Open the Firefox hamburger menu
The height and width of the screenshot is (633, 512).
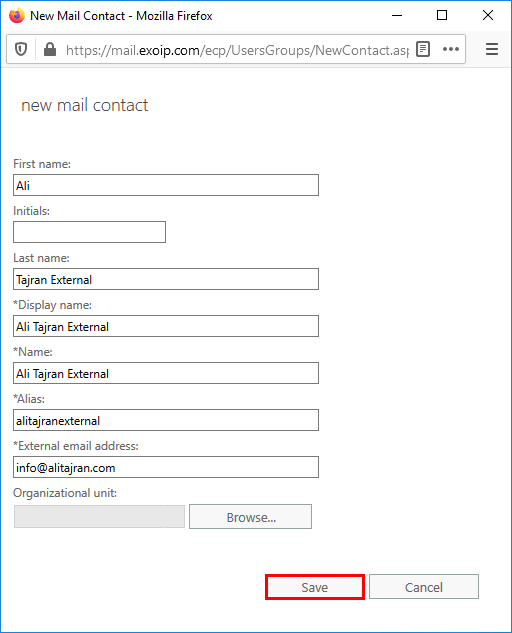[x=491, y=49]
